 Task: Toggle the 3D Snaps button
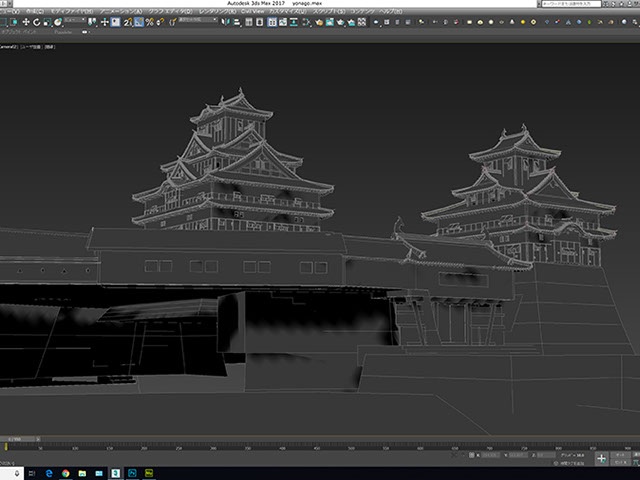click(128, 22)
